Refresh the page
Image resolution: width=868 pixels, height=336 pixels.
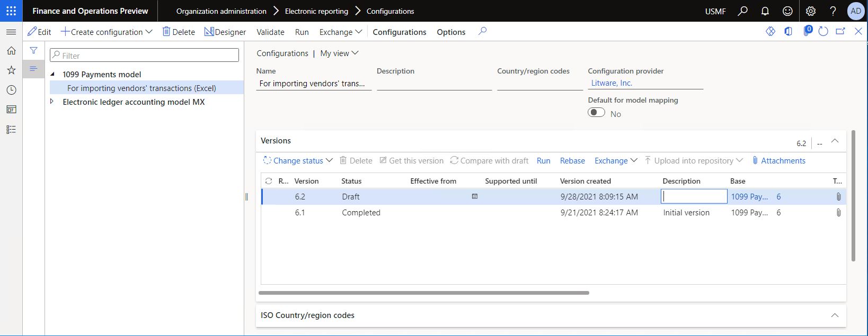pyautogui.click(x=823, y=32)
